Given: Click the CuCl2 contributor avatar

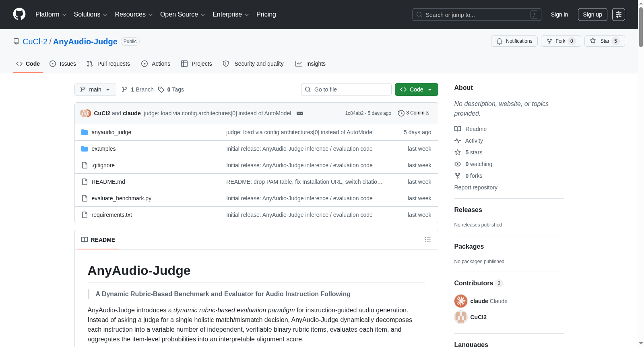Looking at the screenshot, I should click(x=461, y=317).
